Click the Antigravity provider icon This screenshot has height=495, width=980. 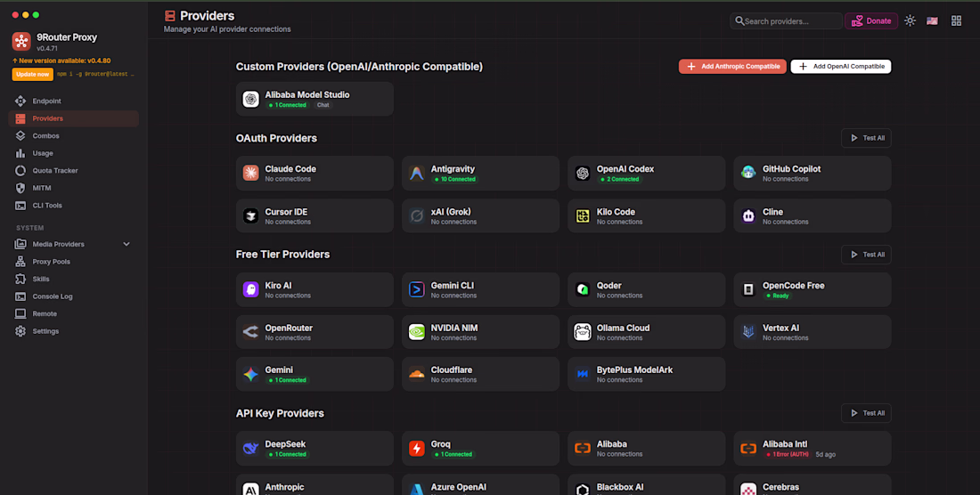click(417, 173)
